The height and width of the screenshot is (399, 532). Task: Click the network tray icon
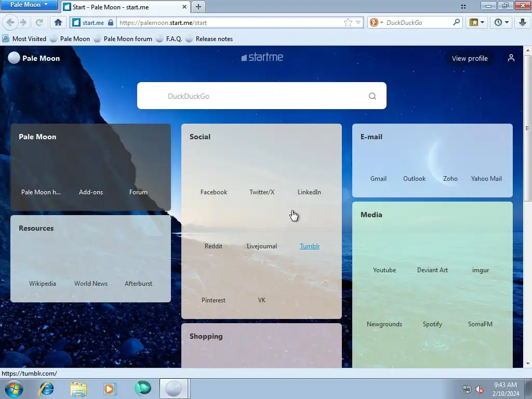(467, 389)
